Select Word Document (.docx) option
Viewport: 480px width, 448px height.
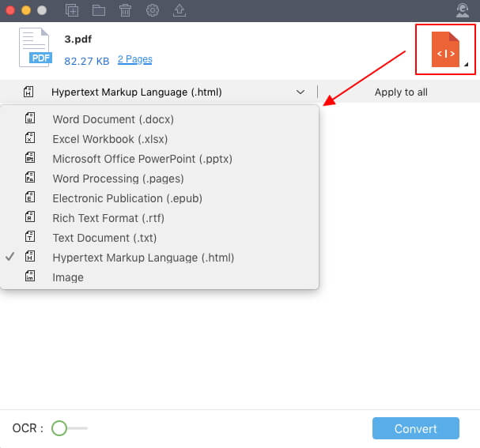pos(159,119)
